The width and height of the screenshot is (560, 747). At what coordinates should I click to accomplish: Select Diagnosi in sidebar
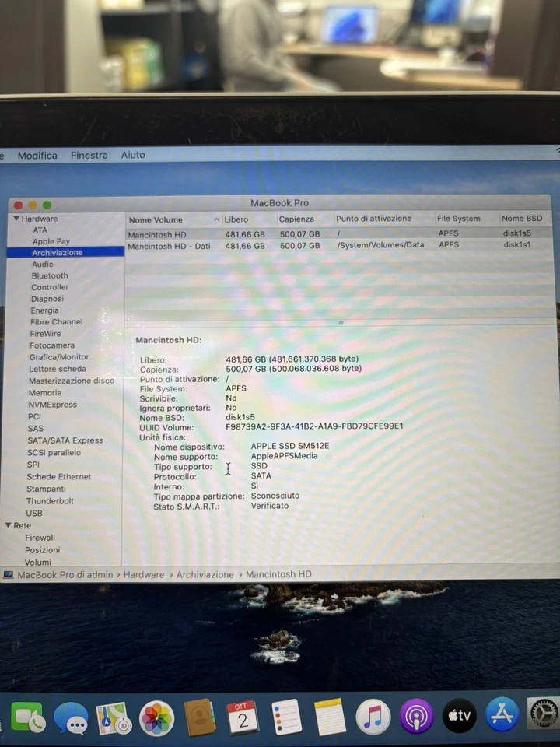(x=47, y=299)
